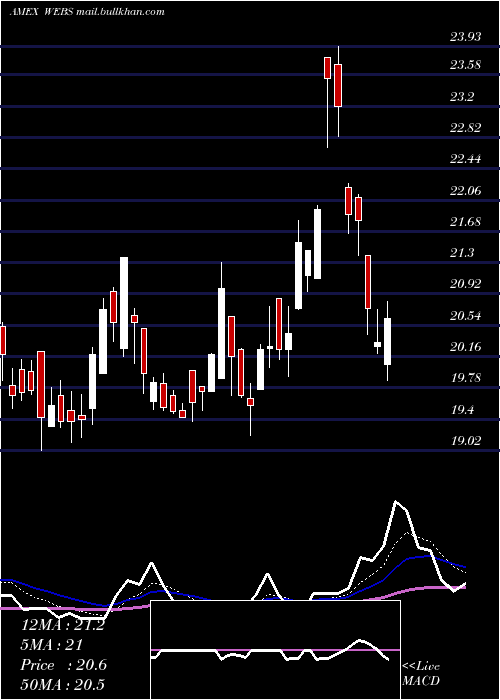
Task: Click the 23.2 price axis label
Action: (462, 97)
